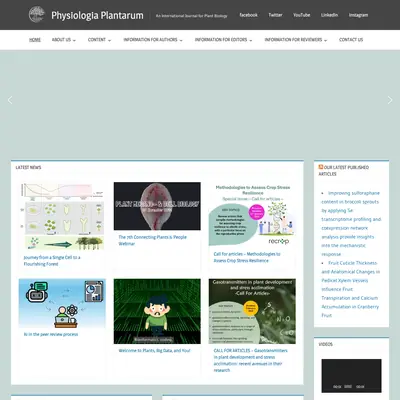Image resolution: width=400 pixels, height=400 pixels.
Task: Open the LinkedIn link in header
Action: pyautogui.click(x=329, y=15)
